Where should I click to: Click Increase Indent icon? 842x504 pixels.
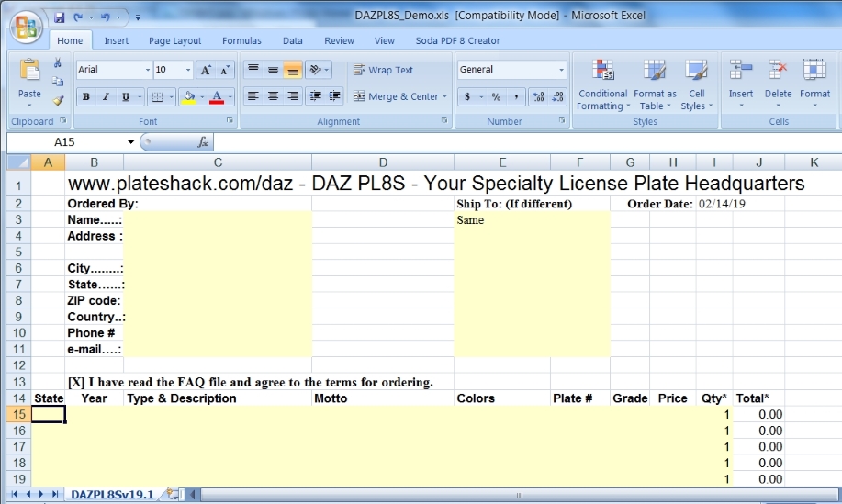(334, 96)
